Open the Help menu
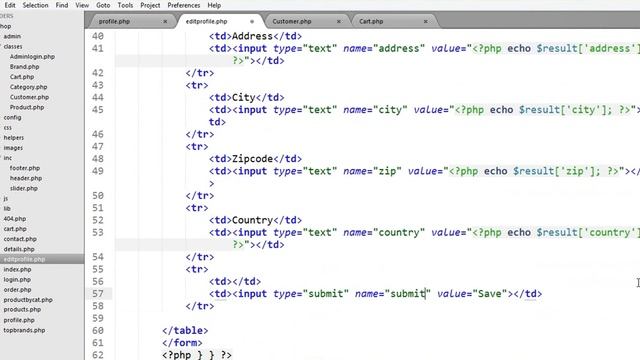Screen dimensions: 640x360 (214, 5)
